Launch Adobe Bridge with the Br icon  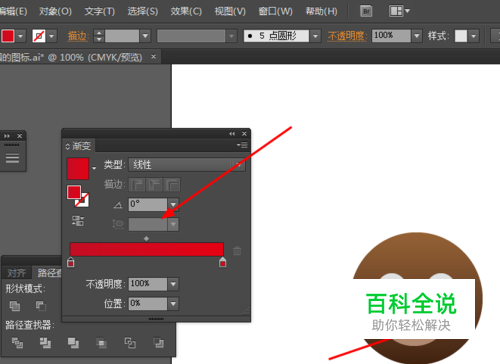pos(366,11)
